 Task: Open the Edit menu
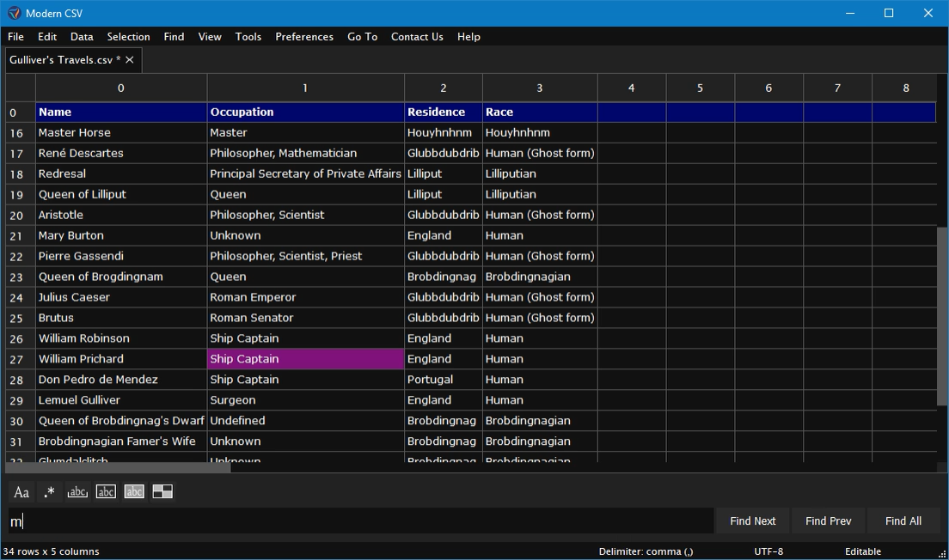[x=47, y=37]
